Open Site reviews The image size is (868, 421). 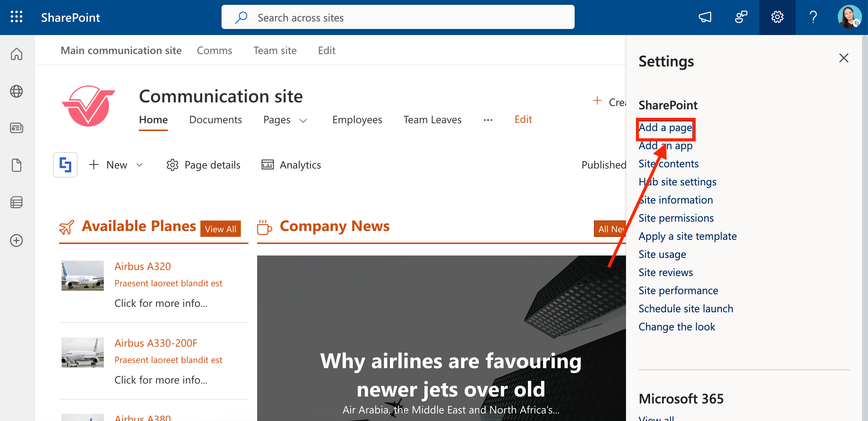click(665, 272)
